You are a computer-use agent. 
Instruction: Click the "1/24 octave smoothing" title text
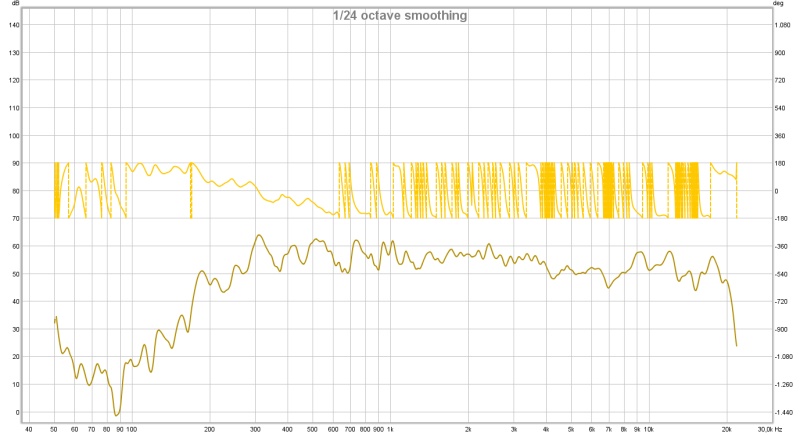[x=399, y=16]
